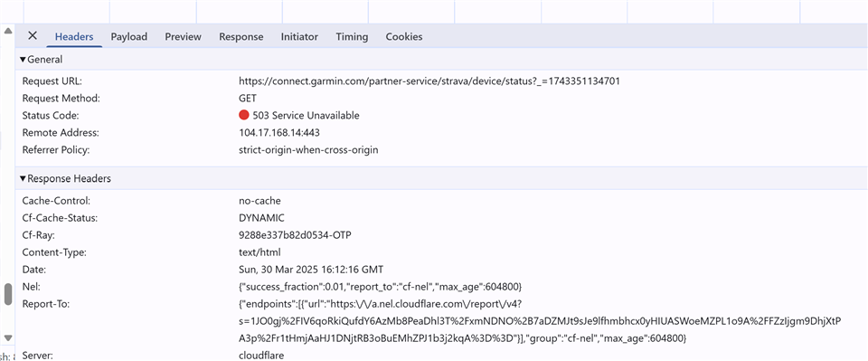Image resolution: width=868 pixels, height=361 pixels.
Task: Click the vertical scrollbar thumb
Action: pos(8,294)
